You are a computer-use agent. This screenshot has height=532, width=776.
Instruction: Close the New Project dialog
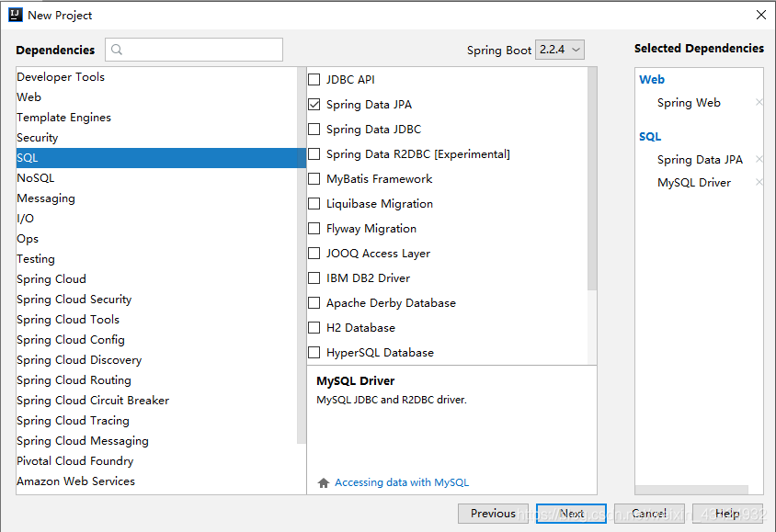click(761, 15)
